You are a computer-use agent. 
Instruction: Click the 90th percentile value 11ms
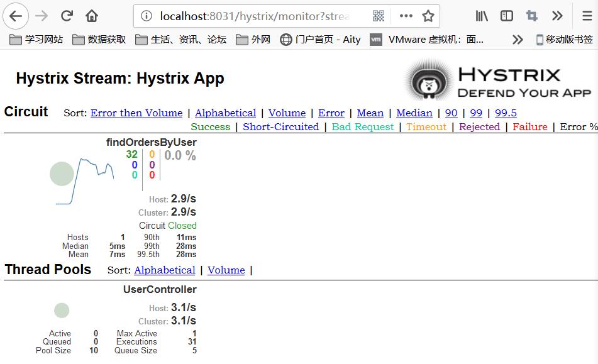(187, 238)
